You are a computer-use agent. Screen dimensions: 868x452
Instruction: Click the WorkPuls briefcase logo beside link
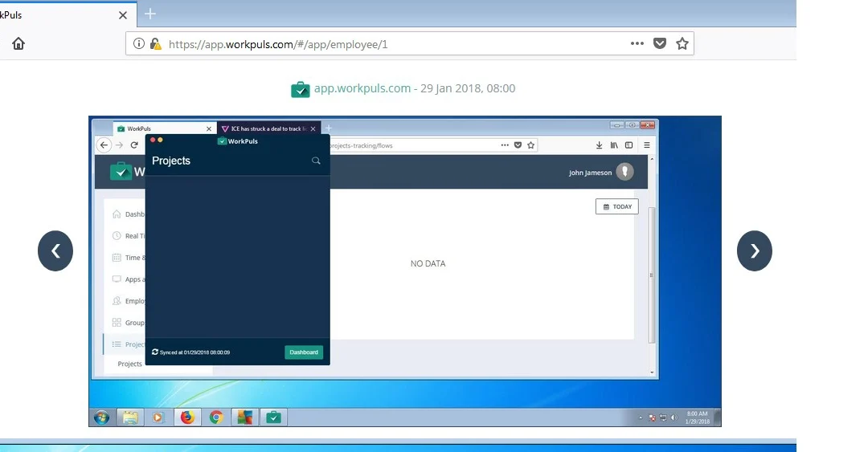300,89
